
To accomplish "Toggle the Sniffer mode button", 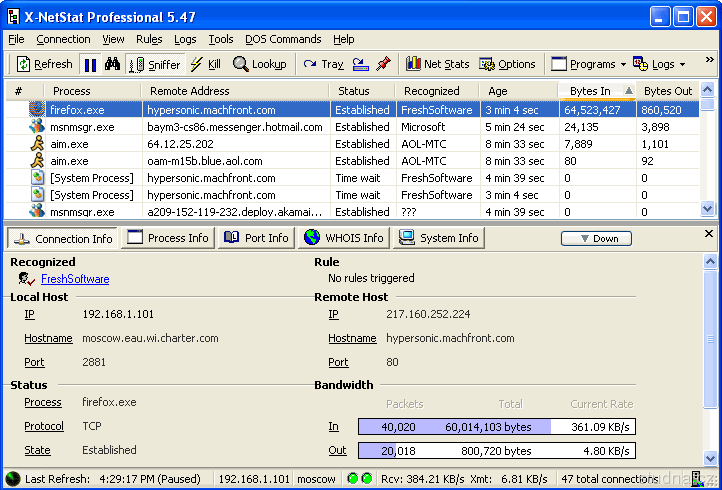I will (x=155, y=64).
